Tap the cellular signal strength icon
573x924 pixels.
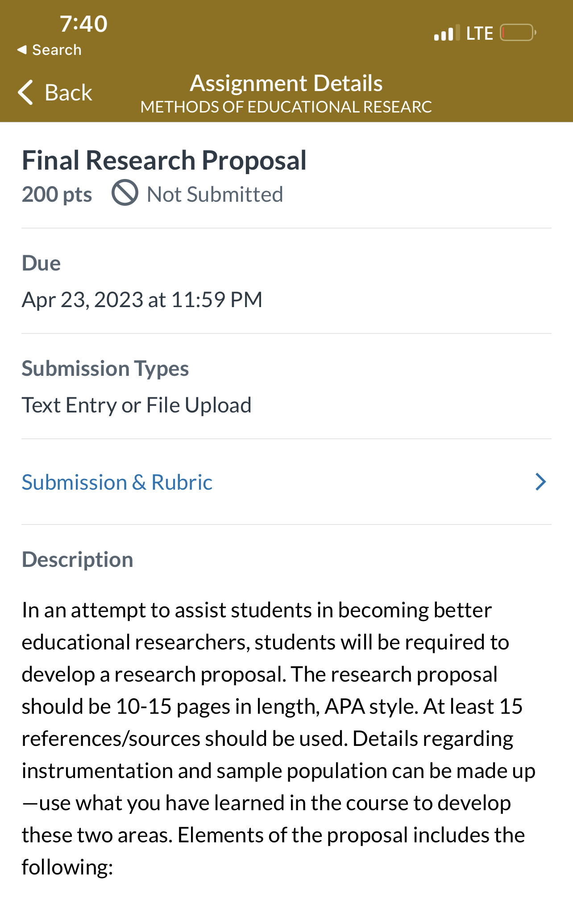click(x=444, y=33)
